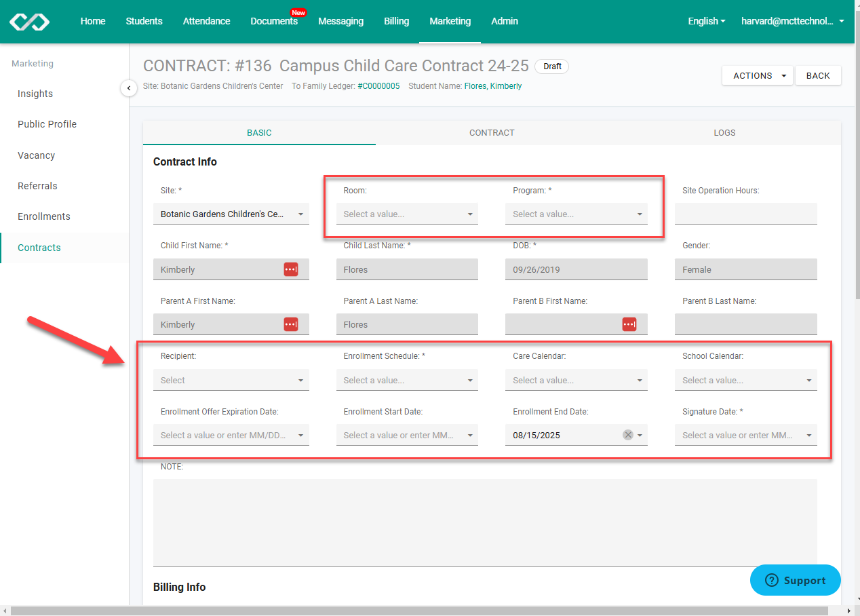Select the Marketing nav item
The height and width of the screenshot is (616, 860).
[x=450, y=21]
